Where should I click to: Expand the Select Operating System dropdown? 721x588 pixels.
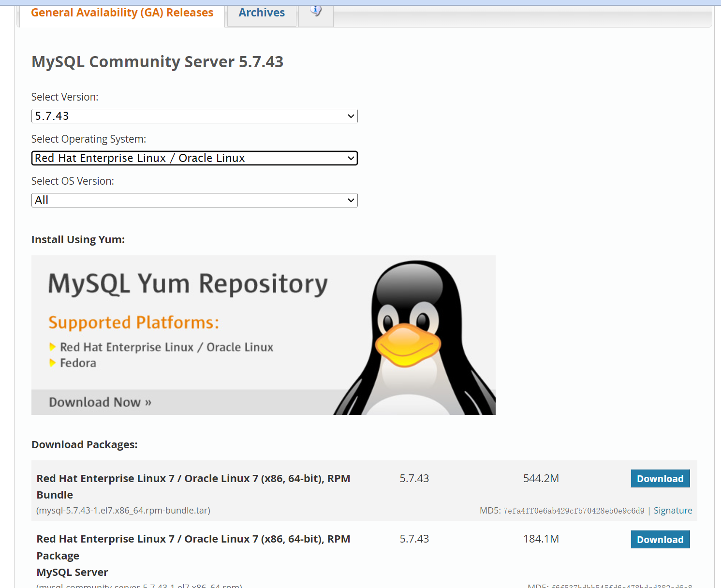[194, 158]
